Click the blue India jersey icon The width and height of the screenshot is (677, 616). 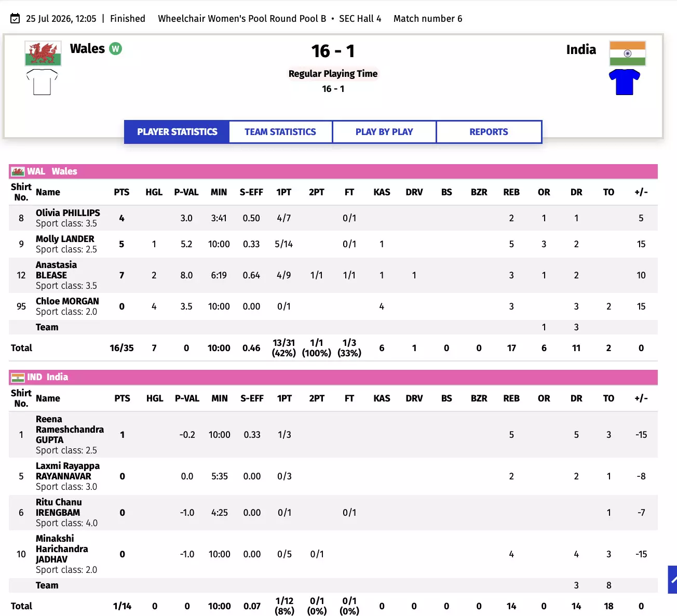625,82
